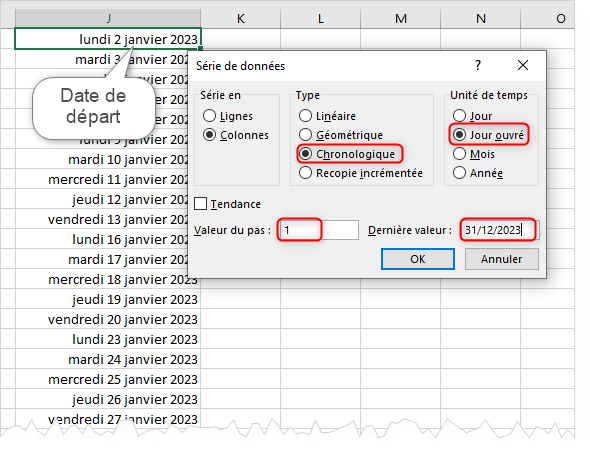Click cell 'vendredi 20 janvier 2023'
Viewport: 590px width, 453px height.
(108, 319)
